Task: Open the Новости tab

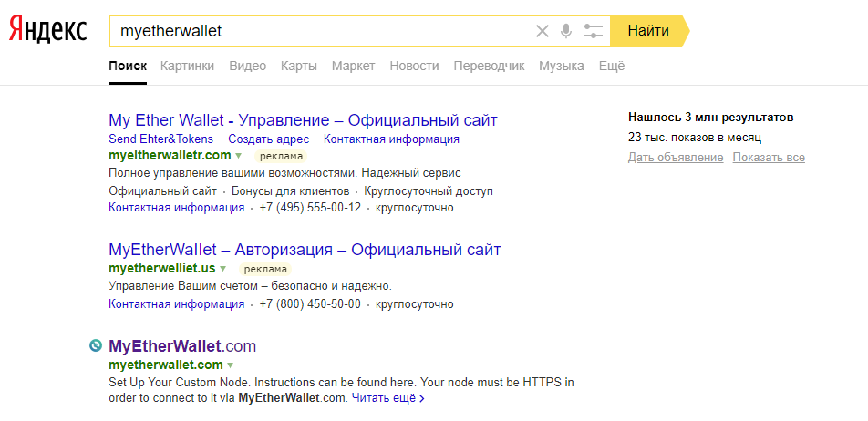Action: coord(414,66)
